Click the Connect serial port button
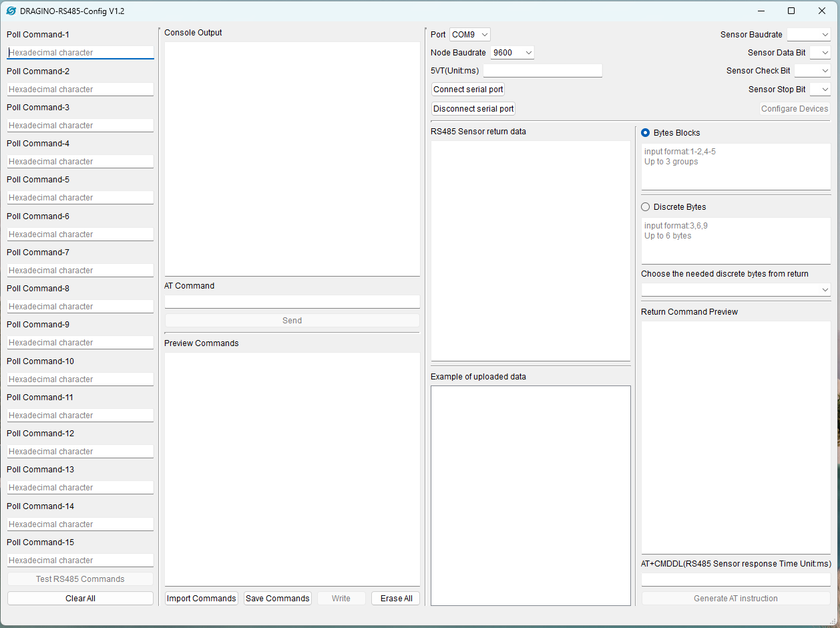This screenshot has width=840, height=628. coord(468,90)
